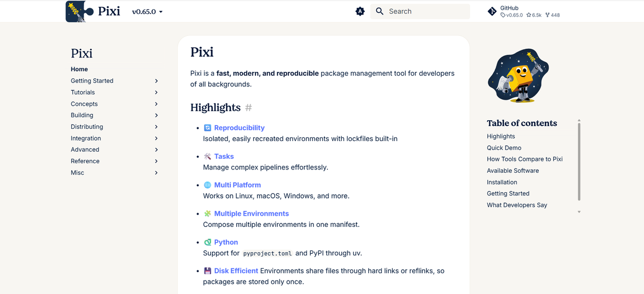Jump to Highlights in table of contents
The width and height of the screenshot is (644, 294).
tap(501, 136)
